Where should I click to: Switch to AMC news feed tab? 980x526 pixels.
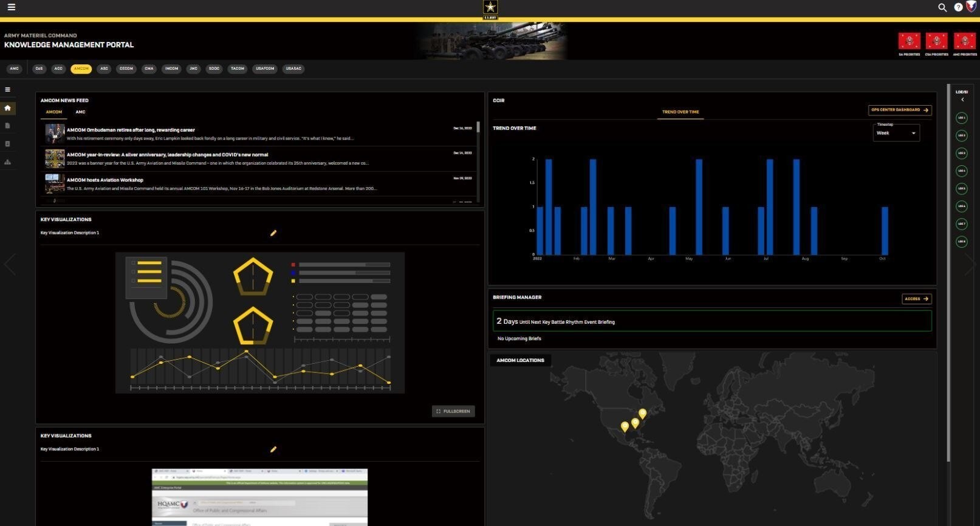(x=80, y=112)
